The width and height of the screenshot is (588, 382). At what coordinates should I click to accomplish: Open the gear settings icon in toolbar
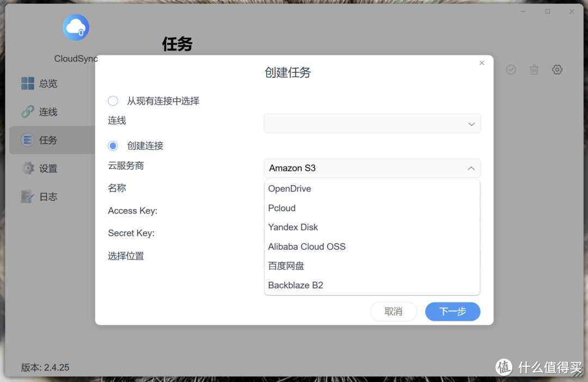coord(558,70)
